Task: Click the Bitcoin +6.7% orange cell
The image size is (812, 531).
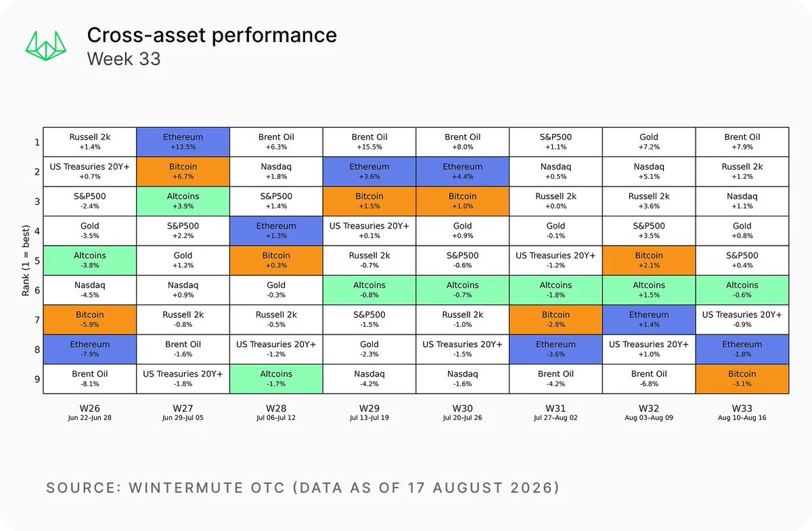Action: point(183,171)
